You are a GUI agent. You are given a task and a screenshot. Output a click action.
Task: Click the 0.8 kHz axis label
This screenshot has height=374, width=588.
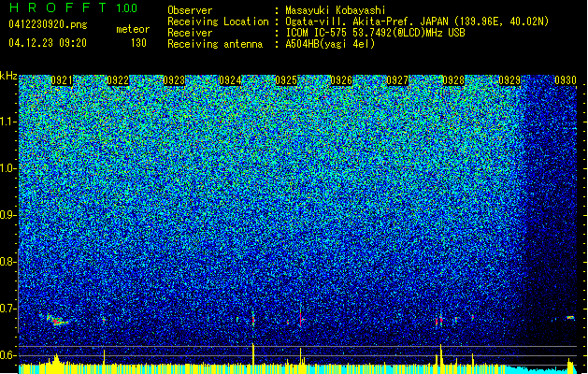coord(8,262)
